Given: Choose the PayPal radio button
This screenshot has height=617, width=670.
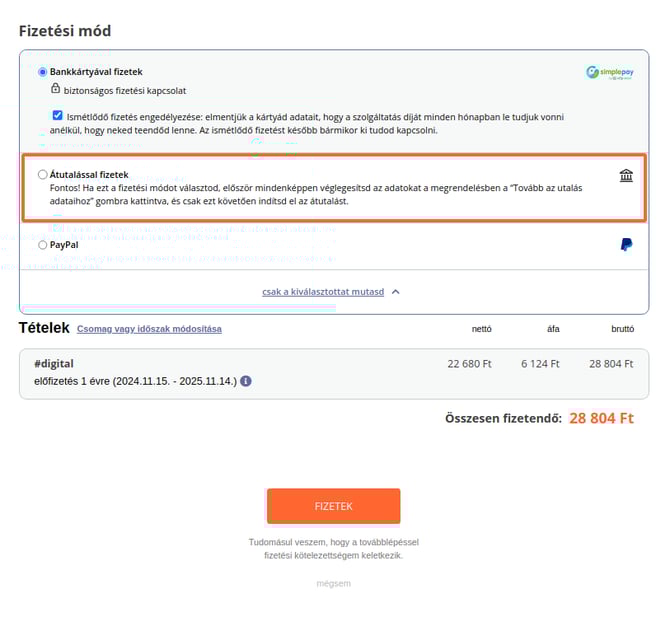Looking at the screenshot, I should tap(42, 244).
